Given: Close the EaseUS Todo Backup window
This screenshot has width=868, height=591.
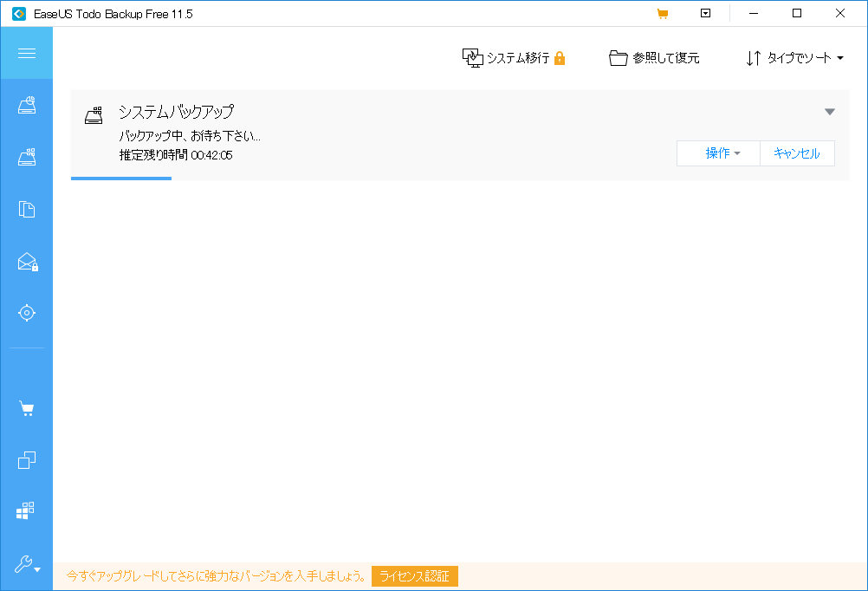Looking at the screenshot, I should pos(839,13).
